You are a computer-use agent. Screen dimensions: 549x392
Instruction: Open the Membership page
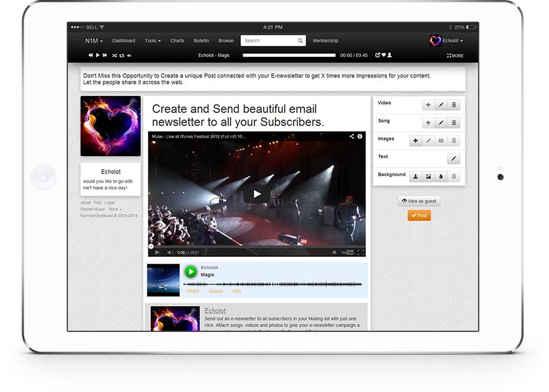click(326, 41)
